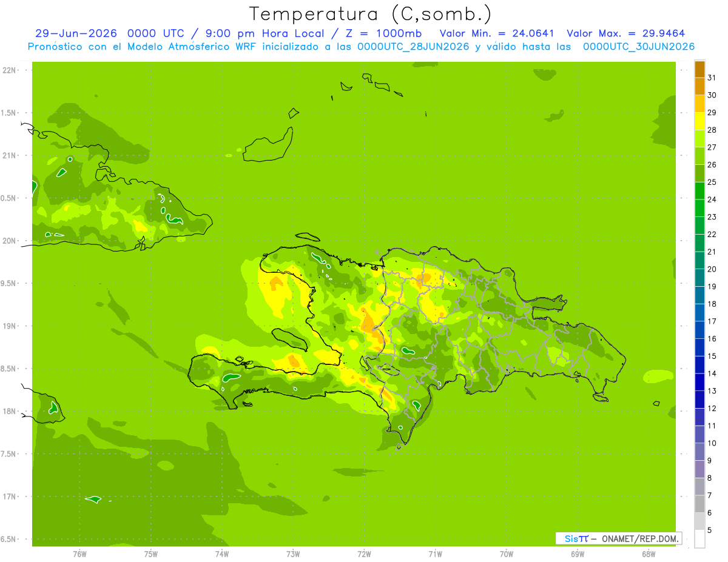Viewport: 728px width, 562px height.
Task: Click the legend value "16"
Action: pyautogui.click(x=712, y=339)
